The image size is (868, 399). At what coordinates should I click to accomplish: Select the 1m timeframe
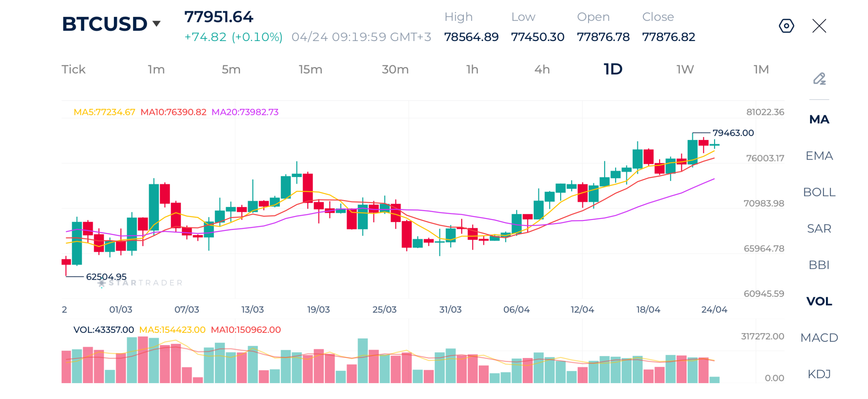pyautogui.click(x=156, y=69)
